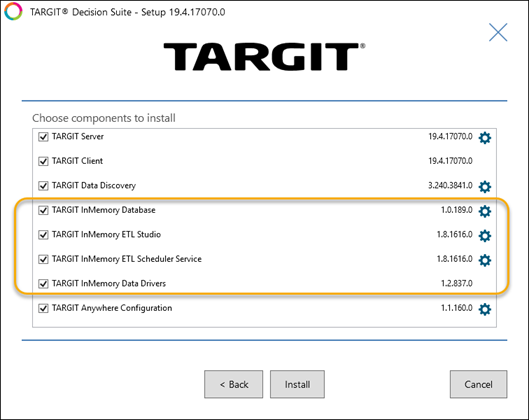This screenshot has width=529, height=420.
Task: Click the TARGIT colorful ring title-bar icon
Action: coord(13,11)
